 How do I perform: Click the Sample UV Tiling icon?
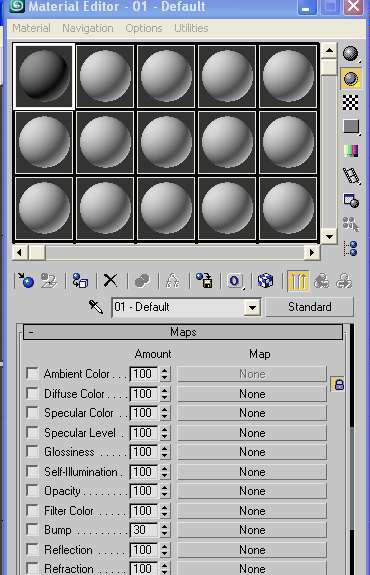coord(351,127)
